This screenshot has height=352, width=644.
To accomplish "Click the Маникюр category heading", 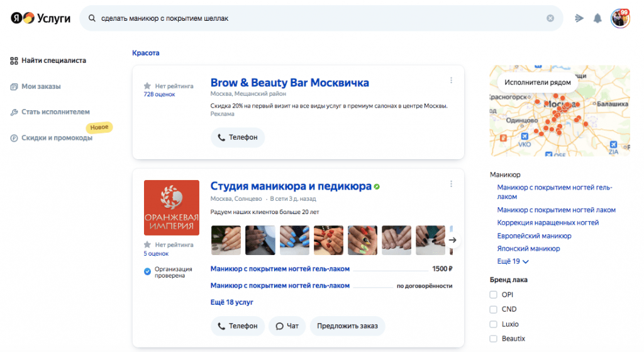I will [505, 175].
